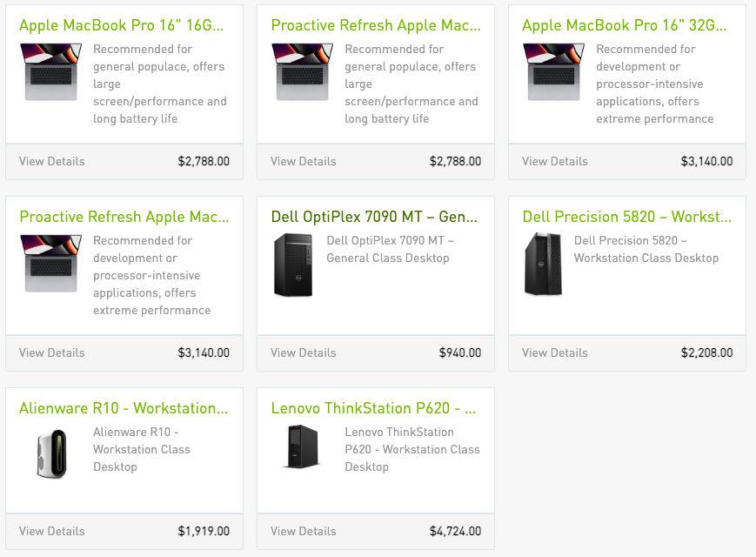The width and height of the screenshot is (756, 557).
Task: Select the Alienware R10 desktop image
Action: point(50,454)
